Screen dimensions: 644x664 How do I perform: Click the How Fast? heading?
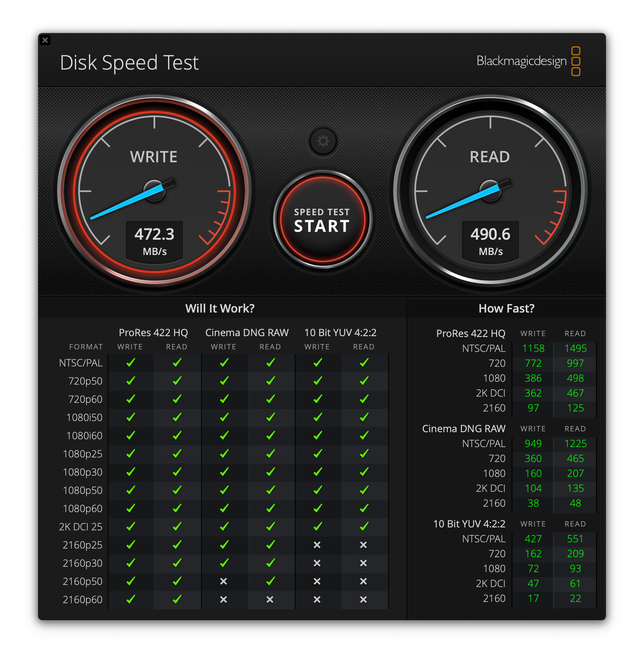pyautogui.click(x=507, y=308)
